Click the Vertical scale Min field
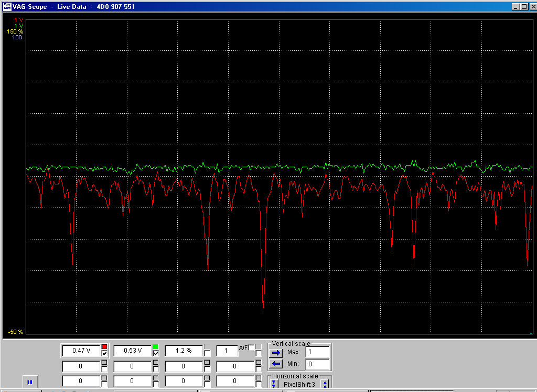Image resolution: width=537 pixels, height=392 pixels. (317, 364)
